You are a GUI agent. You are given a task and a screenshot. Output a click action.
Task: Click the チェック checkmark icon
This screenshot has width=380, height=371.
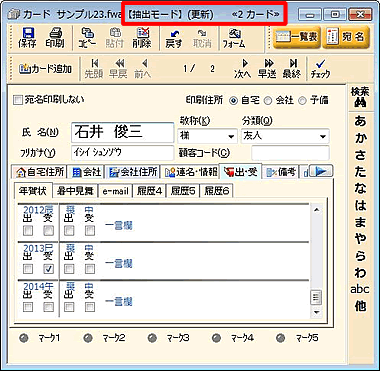320,69
